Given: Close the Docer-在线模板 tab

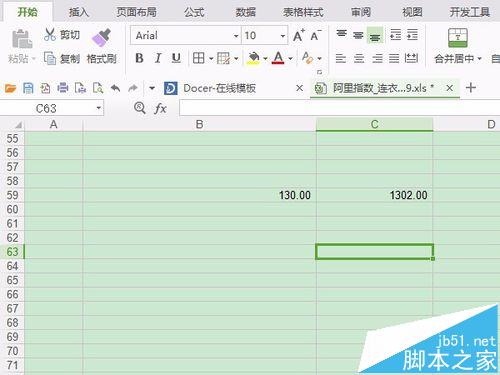Looking at the screenshot, I should point(299,88).
